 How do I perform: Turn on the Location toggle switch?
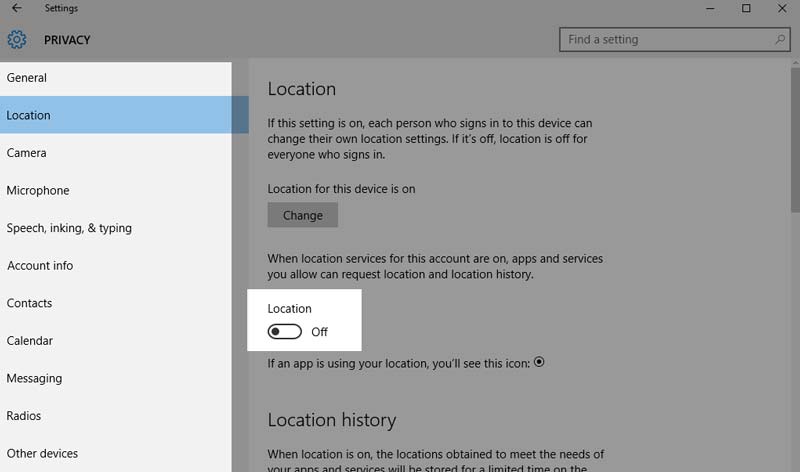[x=285, y=332]
